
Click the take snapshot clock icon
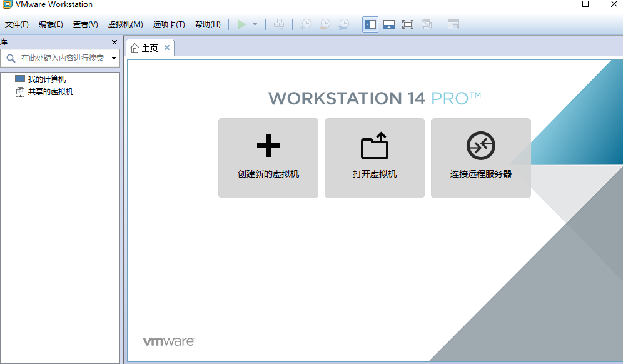coord(305,24)
